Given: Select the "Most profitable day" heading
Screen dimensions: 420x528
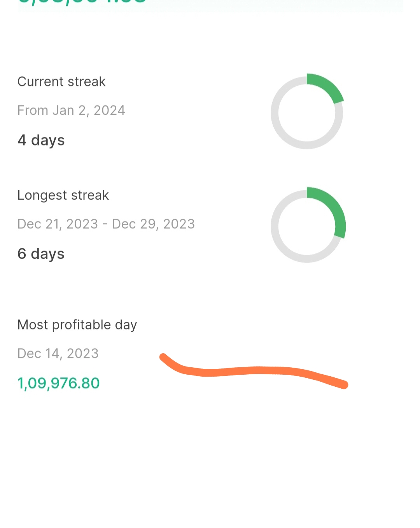Looking at the screenshot, I should [77, 325].
